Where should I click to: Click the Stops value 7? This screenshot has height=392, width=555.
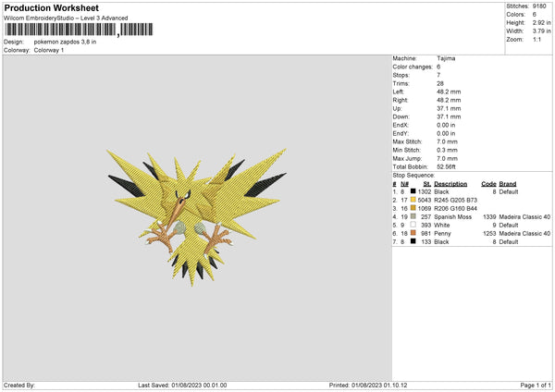pos(438,75)
